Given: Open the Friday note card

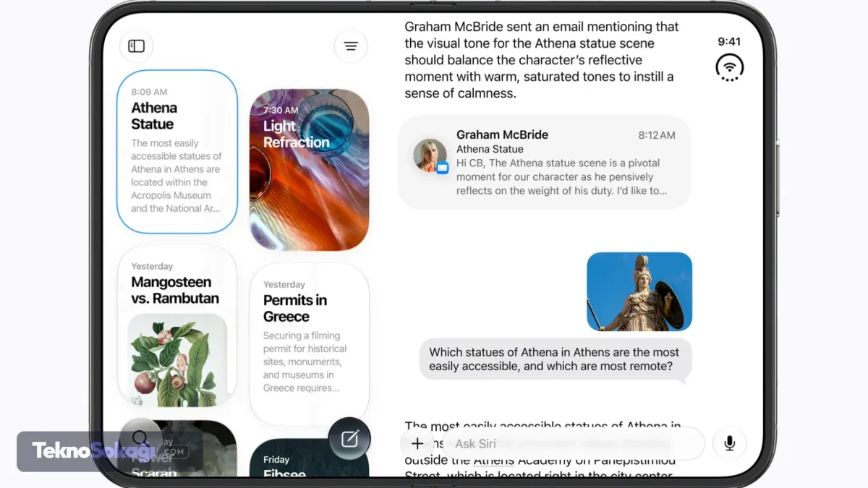Looking at the screenshot, I should pos(309,458).
